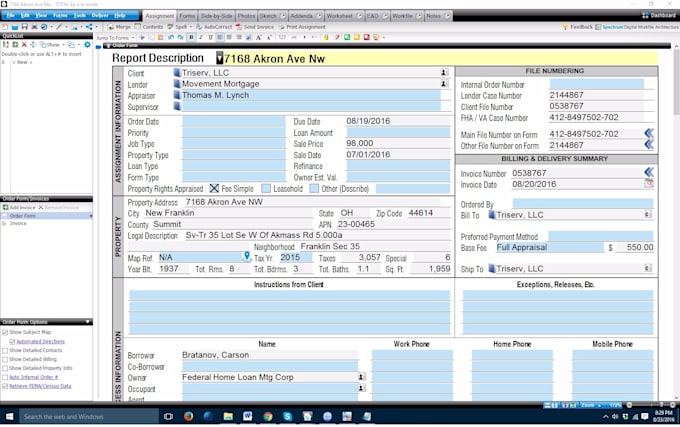Click the Client contact card icon
Image resolution: width=680 pixels, height=427 pixels.
coord(444,73)
